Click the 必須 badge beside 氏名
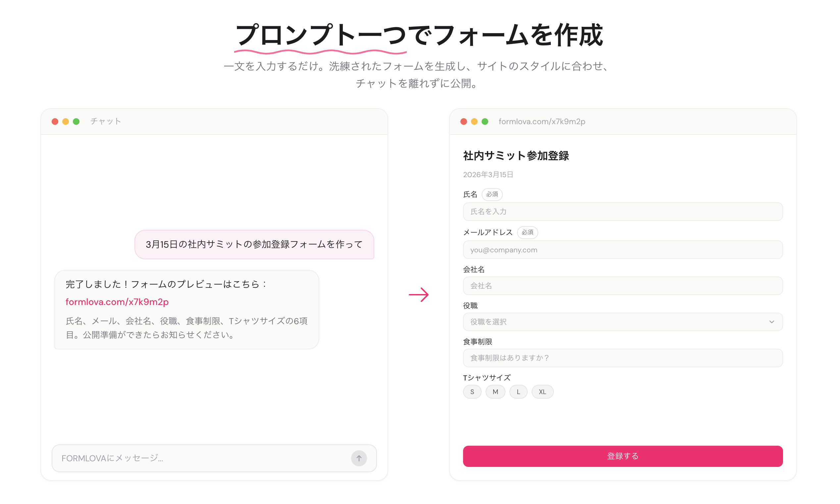 coord(492,194)
